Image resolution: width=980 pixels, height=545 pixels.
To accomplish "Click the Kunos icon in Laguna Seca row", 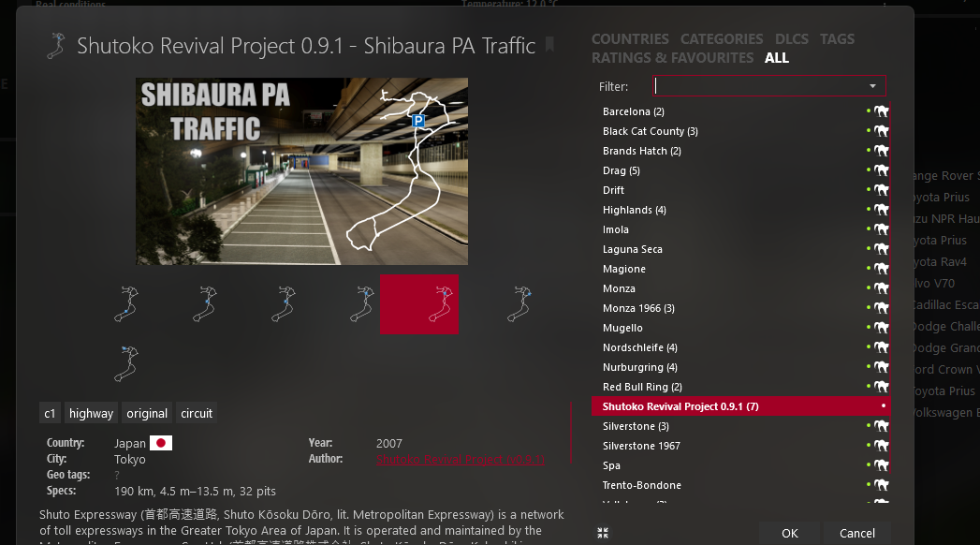I will pos(881,249).
